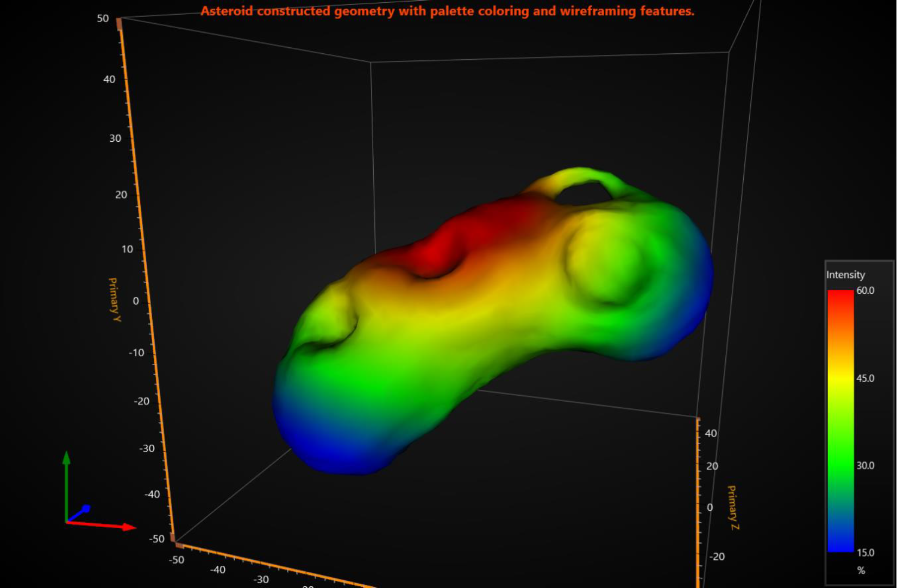
Task: Click the green Y-direction orientation arrow
Action: pyautogui.click(x=66, y=485)
